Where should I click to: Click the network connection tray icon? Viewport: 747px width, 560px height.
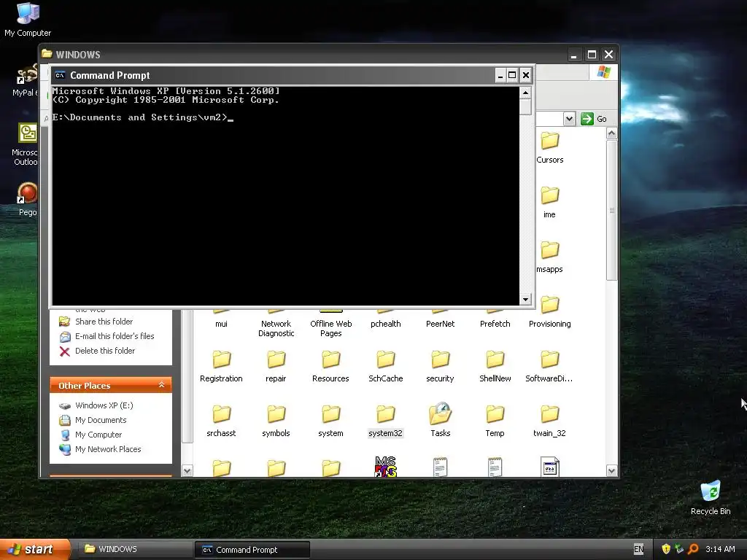click(x=679, y=549)
